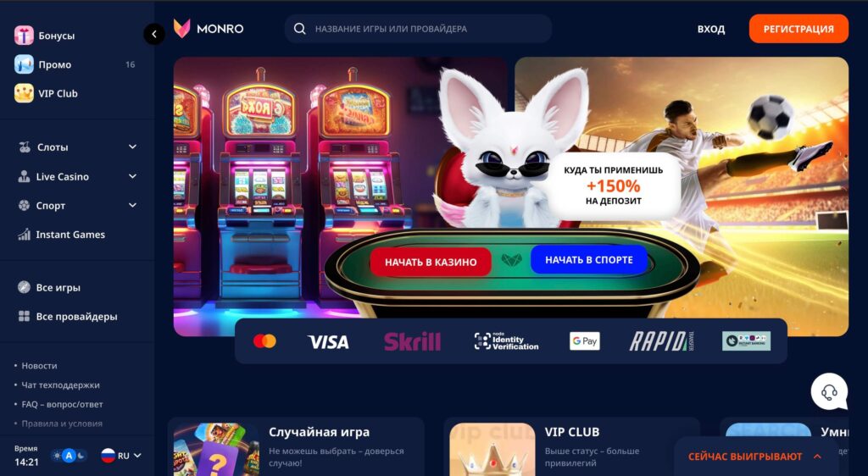Open the VIP Club crown icon
868x476 pixels.
(x=24, y=93)
